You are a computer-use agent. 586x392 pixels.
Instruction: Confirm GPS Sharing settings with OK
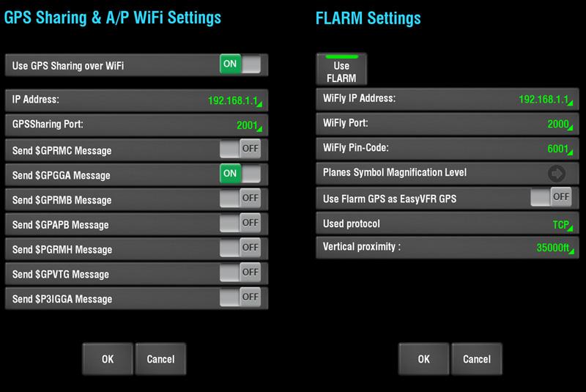coord(108,359)
